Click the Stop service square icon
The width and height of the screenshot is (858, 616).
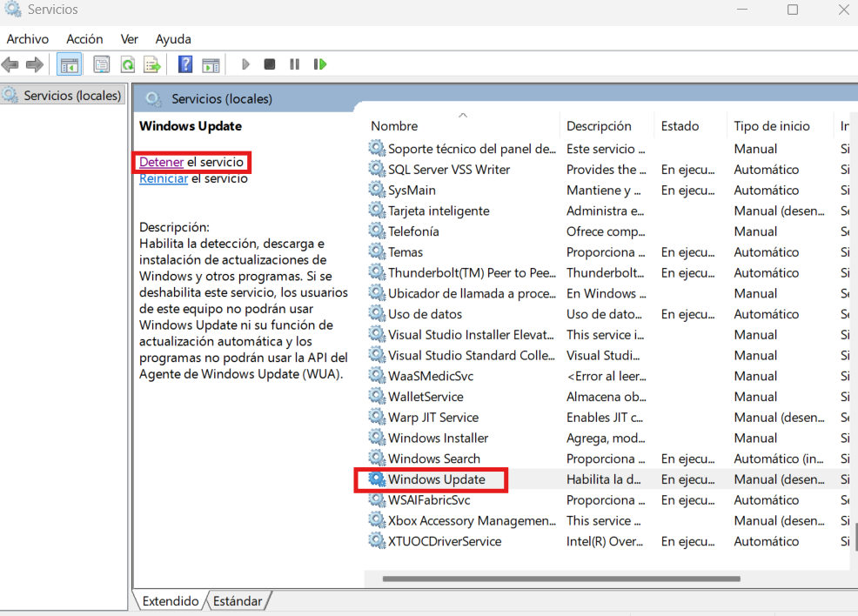point(269,64)
